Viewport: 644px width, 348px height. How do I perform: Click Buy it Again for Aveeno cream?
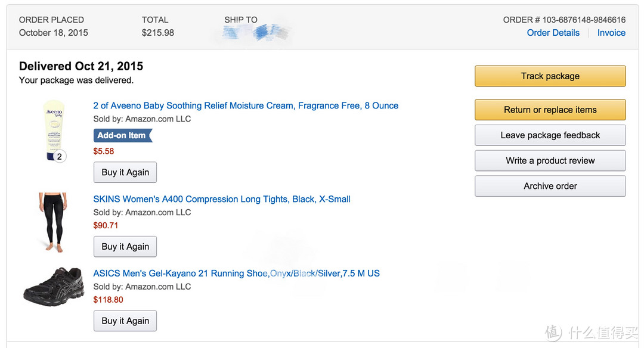(x=125, y=172)
